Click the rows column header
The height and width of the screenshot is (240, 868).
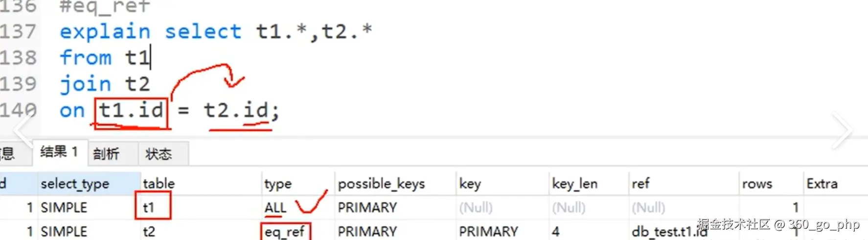point(756,184)
